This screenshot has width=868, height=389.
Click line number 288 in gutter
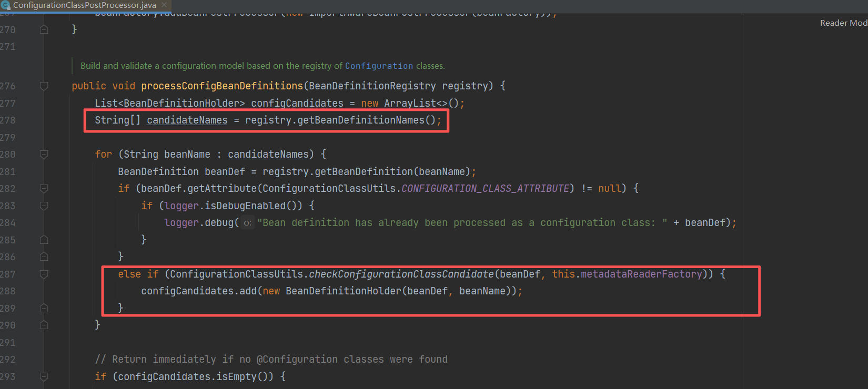click(7, 291)
